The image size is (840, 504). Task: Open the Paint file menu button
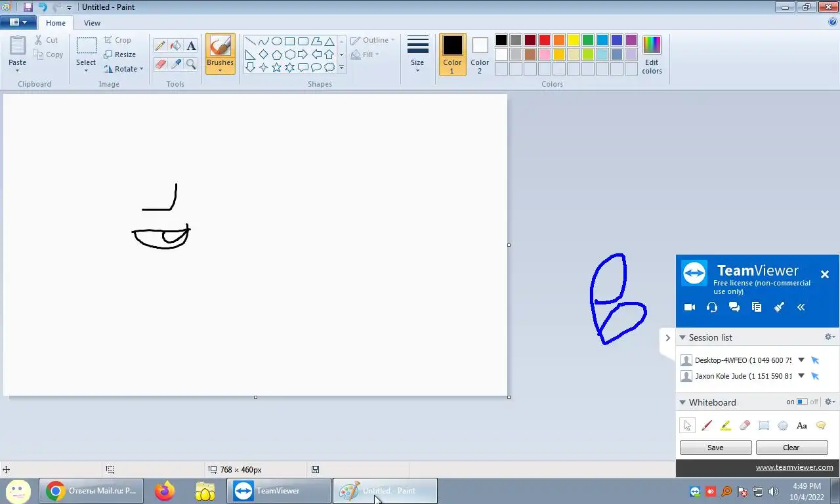[18, 22]
